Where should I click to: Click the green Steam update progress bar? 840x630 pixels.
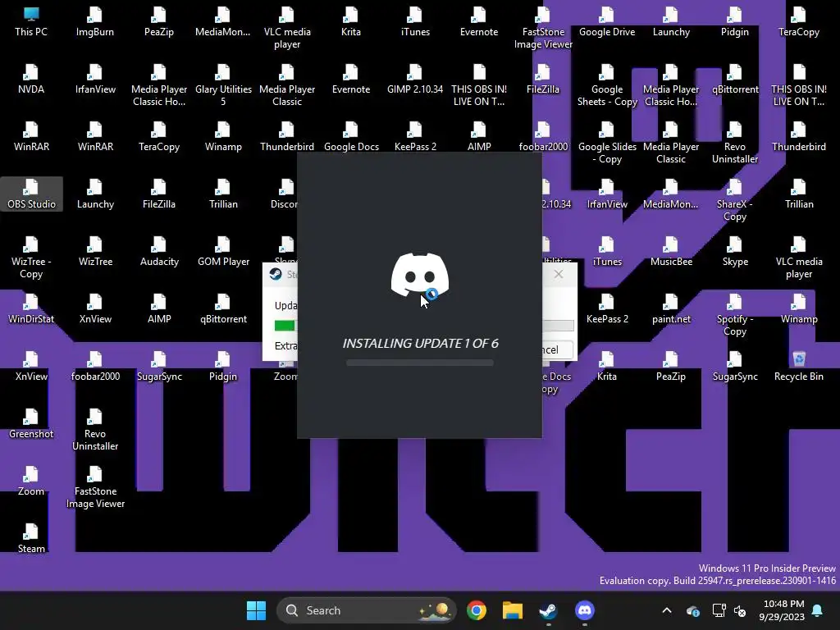[285, 325]
